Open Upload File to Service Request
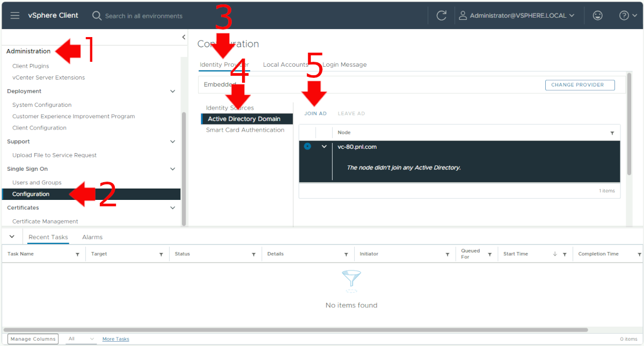Image resolution: width=644 pixels, height=346 pixels. (x=55, y=155)
